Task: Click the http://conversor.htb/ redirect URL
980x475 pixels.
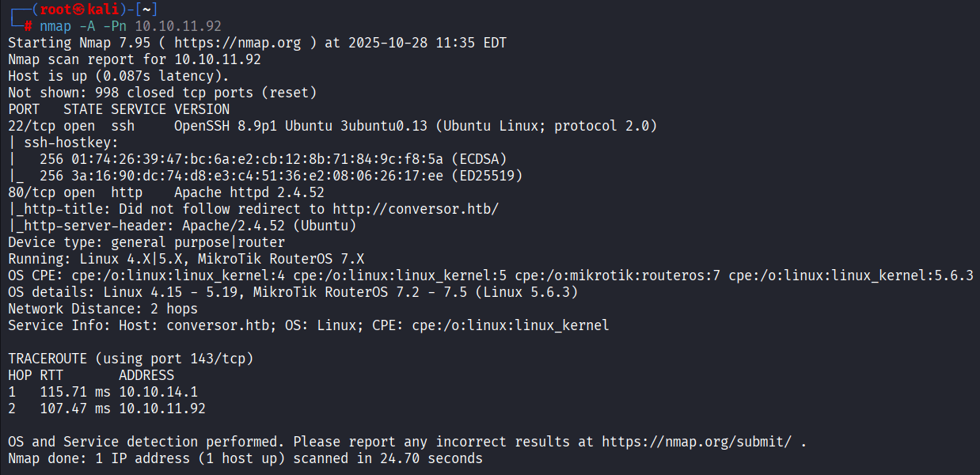Action: click(x=416, y=209)
